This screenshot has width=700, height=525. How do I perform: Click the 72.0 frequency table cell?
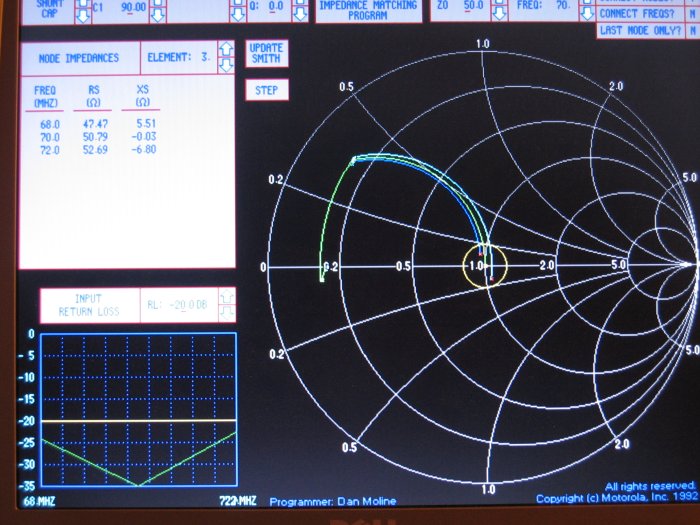coord(50,150)
